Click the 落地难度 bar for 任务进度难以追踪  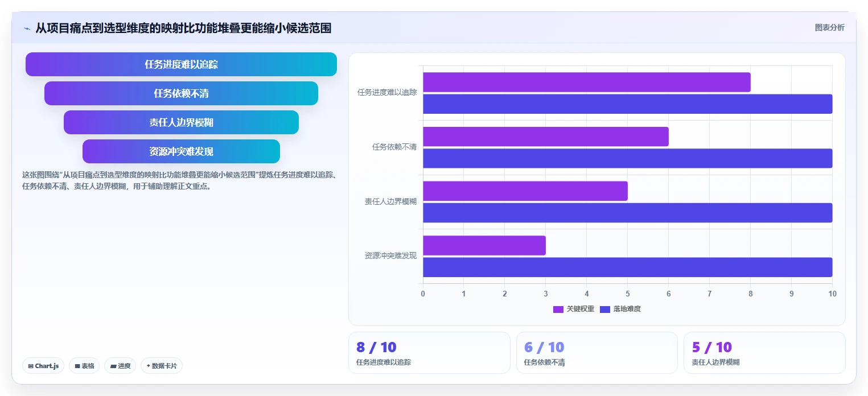tap(628, 104)
